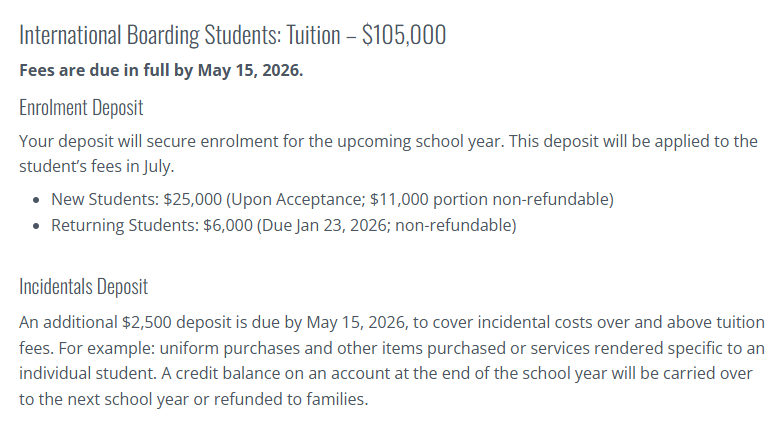This screenshot has width=780, height=431.
Task: Click the Returning Students $6,000 bullet item
Action: pyautogui.click(x=284, y=225)
